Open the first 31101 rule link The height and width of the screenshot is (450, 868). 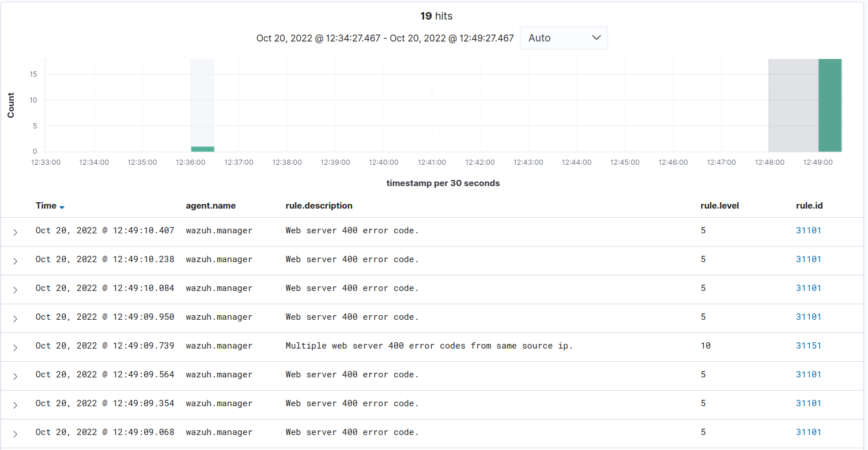coord(809,230)
